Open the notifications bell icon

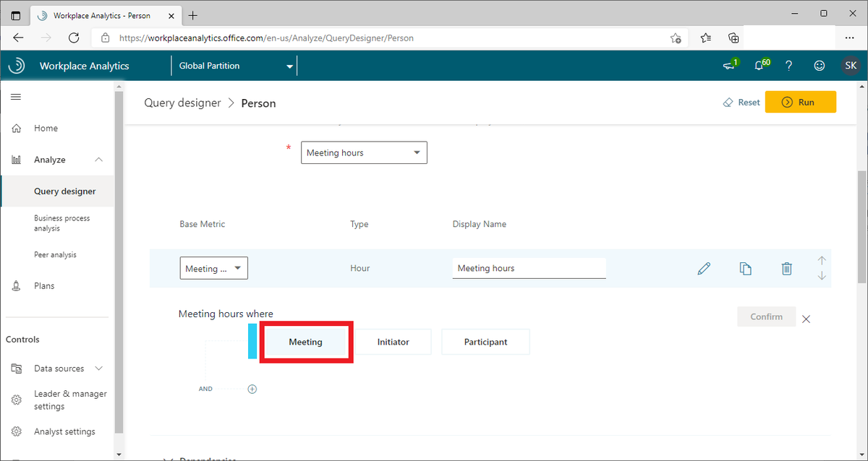click(760, 66)
